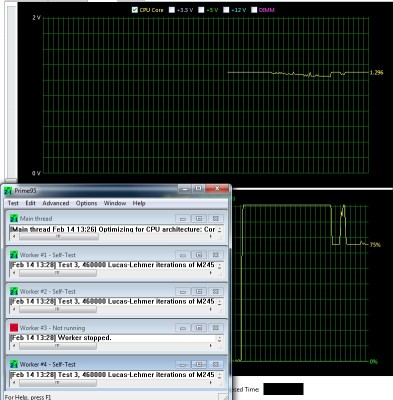Image resolution: width=393 pixels, height=400 pixels.
Task: Minimize the Main thread child window
Action: pyautogui.click(x=183, y=219)
